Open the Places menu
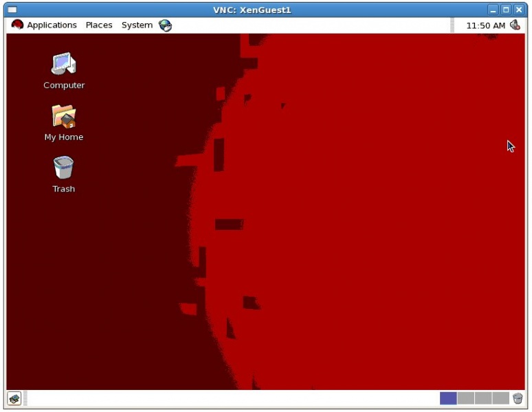The image size is (532, 412). tap(99, 25)
